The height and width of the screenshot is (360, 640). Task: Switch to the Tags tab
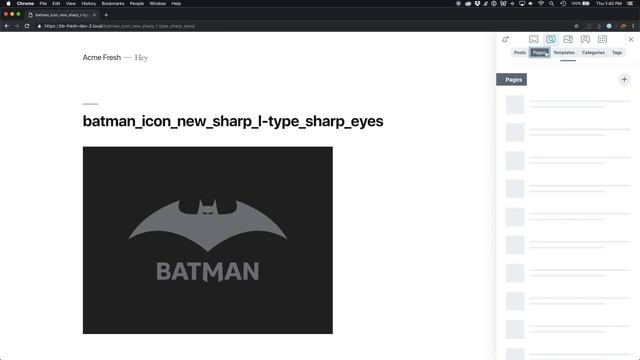pos(617,53)
